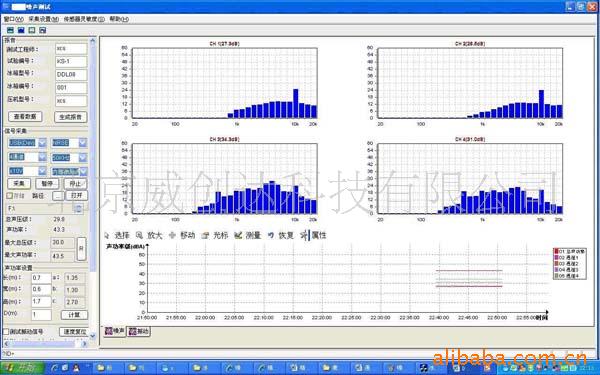
Task: Select the 选择 pointer tool
Action: pos(117,235)
